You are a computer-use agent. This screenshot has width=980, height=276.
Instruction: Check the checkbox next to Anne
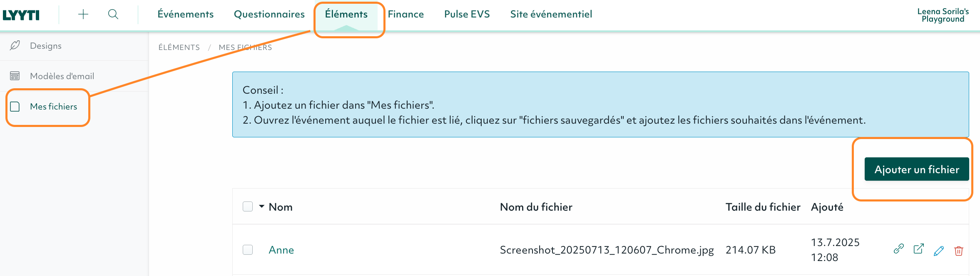(248, 250)
